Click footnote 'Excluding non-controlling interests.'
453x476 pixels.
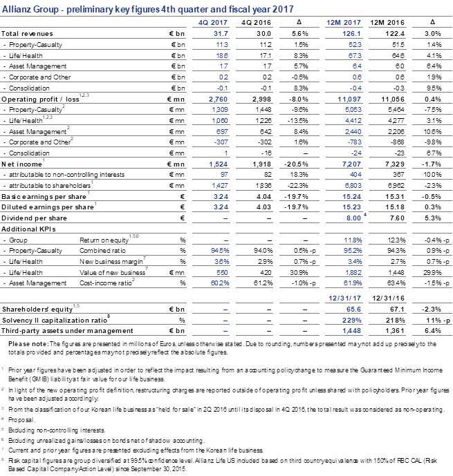(57, 430)
